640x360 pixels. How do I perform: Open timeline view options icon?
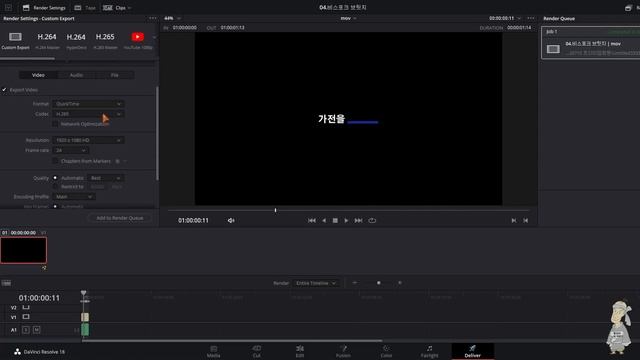coord(6,283)
